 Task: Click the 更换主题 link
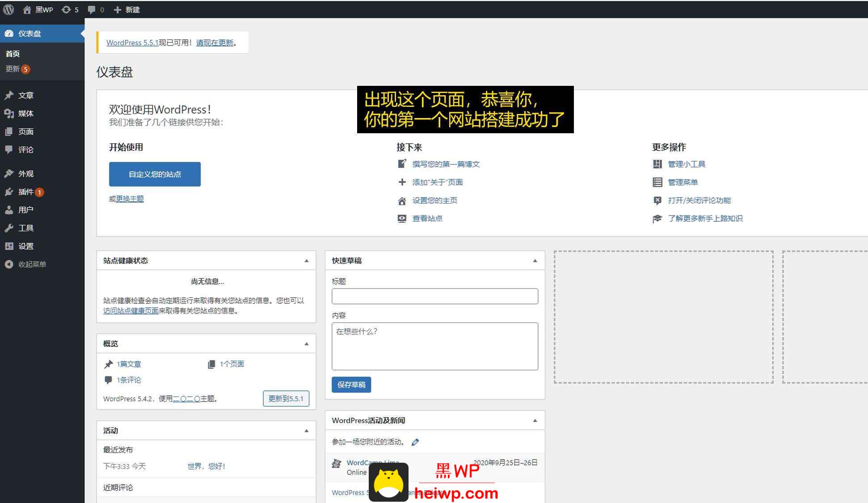point(130,199)
